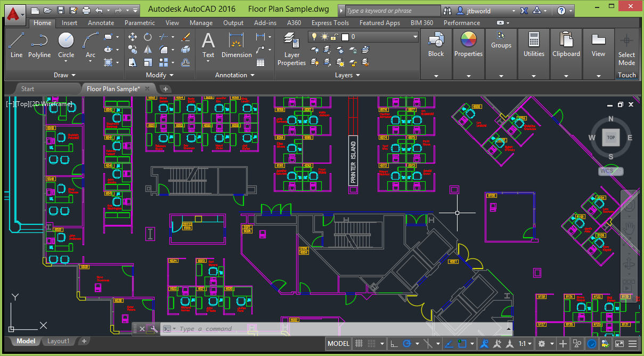Screen dimensions: 644x356
Task: Switch to Layout1
Action: click(58, 341)
